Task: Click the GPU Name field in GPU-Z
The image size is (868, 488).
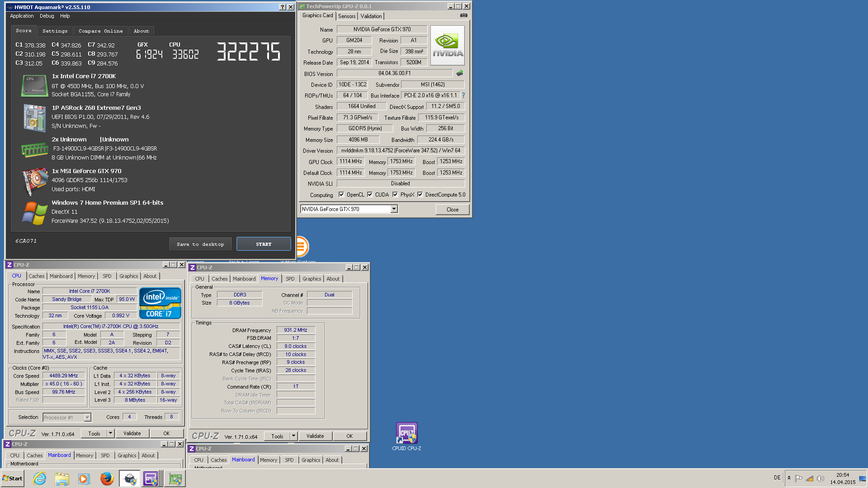Action: click(x=382, y=29)
